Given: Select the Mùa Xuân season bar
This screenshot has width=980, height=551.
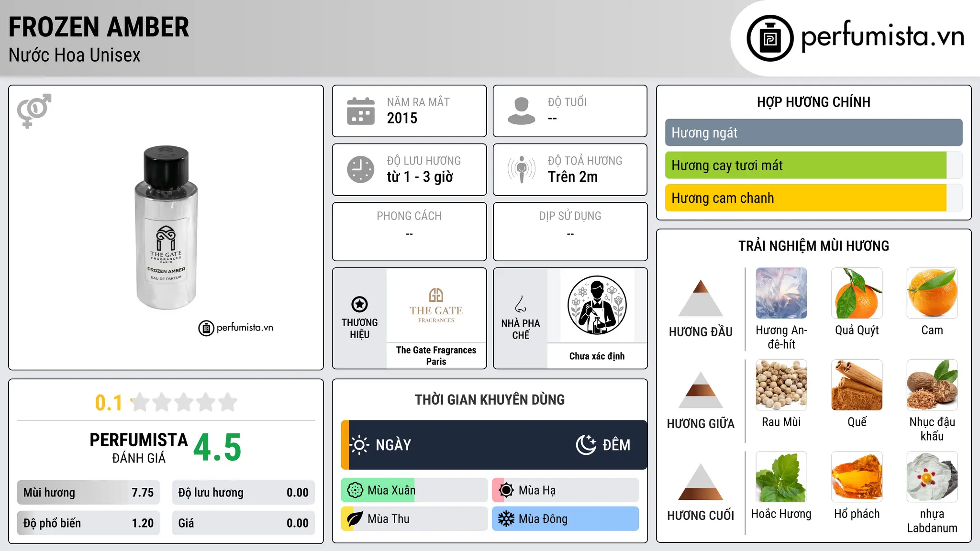Looking at the screenshot, I should pos(414,490).
